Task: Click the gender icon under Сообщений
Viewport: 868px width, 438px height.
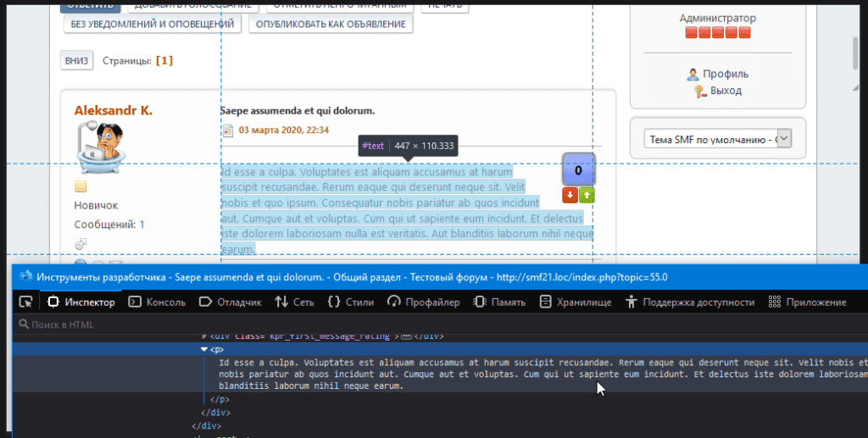Action: [x=81, y=244]
